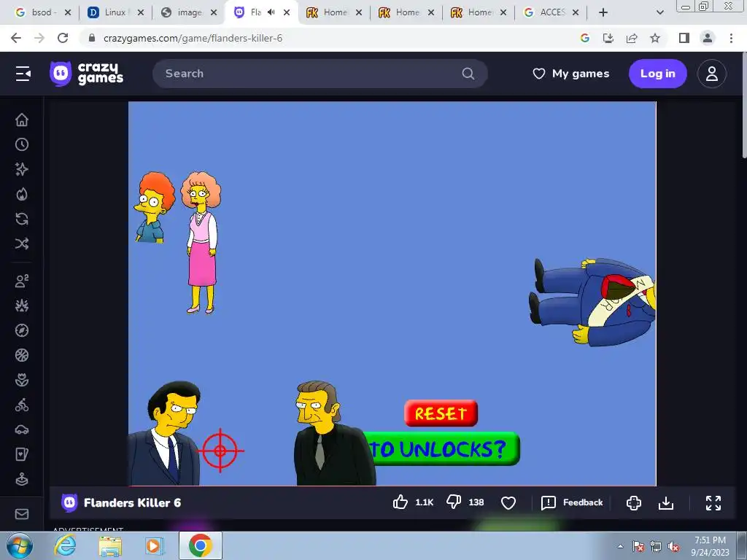
Task: Click the green TO UNLOCKS? button
Action: click(x=443, y=448)
